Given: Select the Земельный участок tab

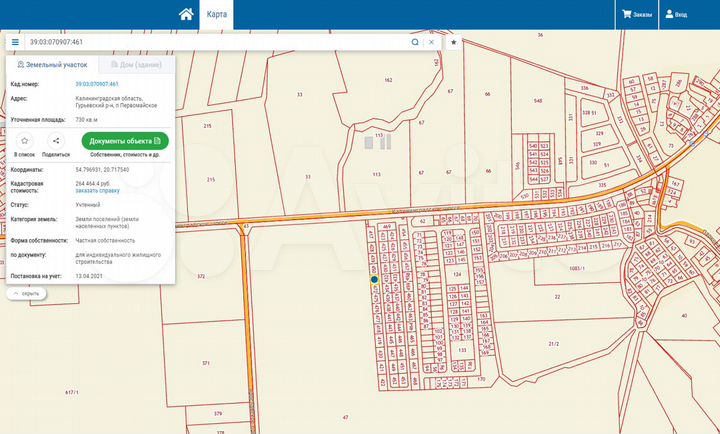Looking at the screenshot, I should (50, 64).
